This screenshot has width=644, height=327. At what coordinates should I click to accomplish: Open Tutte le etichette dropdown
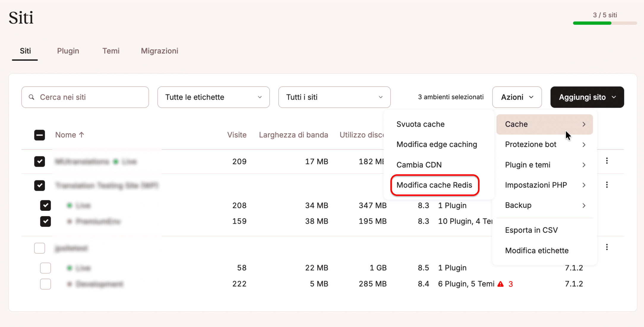click(x=214, y=97)
